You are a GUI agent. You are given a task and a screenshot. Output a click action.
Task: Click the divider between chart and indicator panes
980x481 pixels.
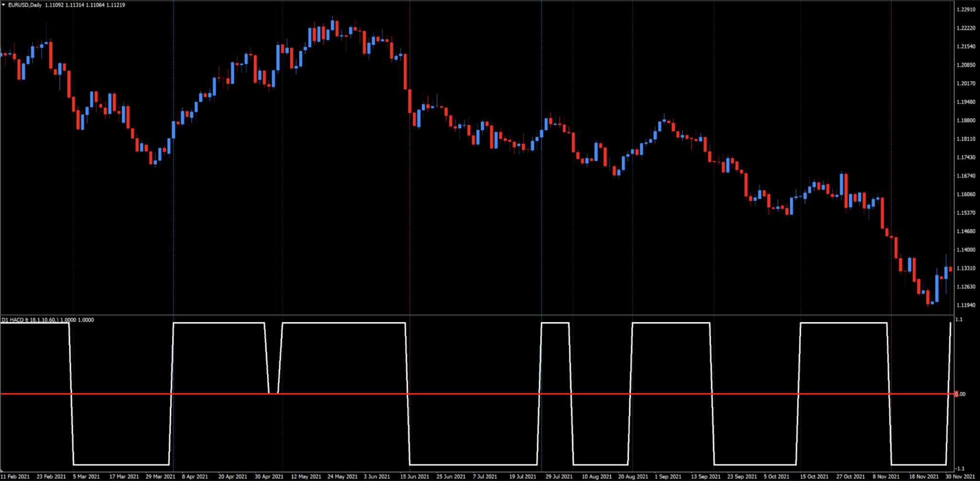tap(479, 315)
